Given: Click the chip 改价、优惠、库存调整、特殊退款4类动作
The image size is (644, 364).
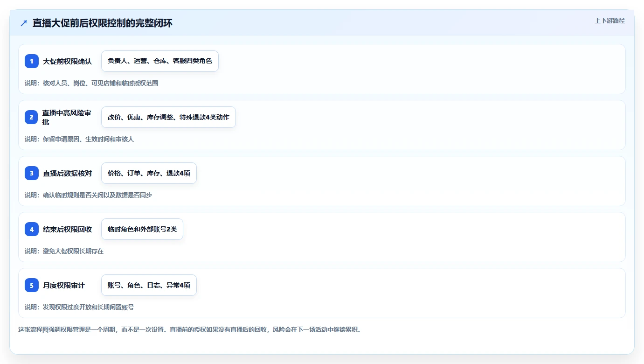Looking at the screenshot, I should (x=168, y=117).
